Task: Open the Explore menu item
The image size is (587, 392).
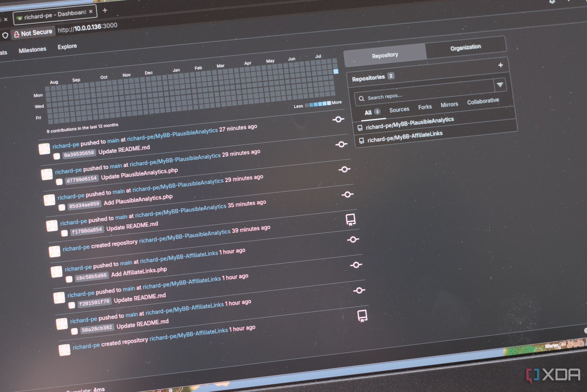Action: click(x=67, y=46)
